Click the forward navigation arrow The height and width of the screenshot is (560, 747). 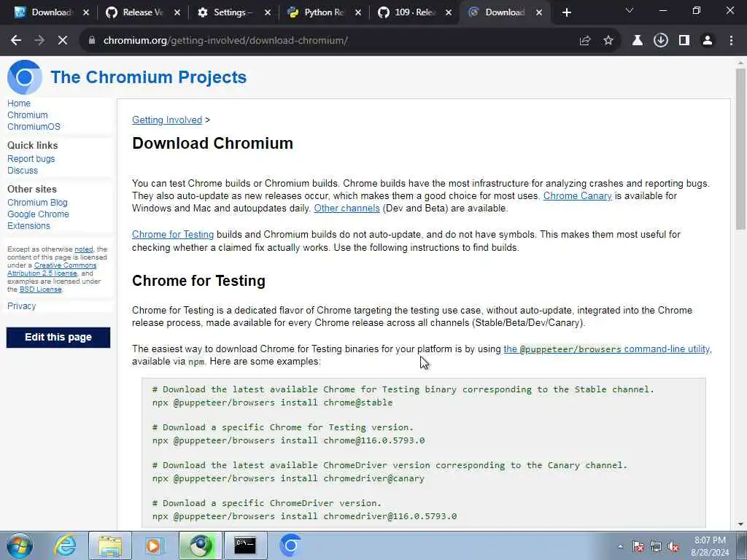click(39, 41)
